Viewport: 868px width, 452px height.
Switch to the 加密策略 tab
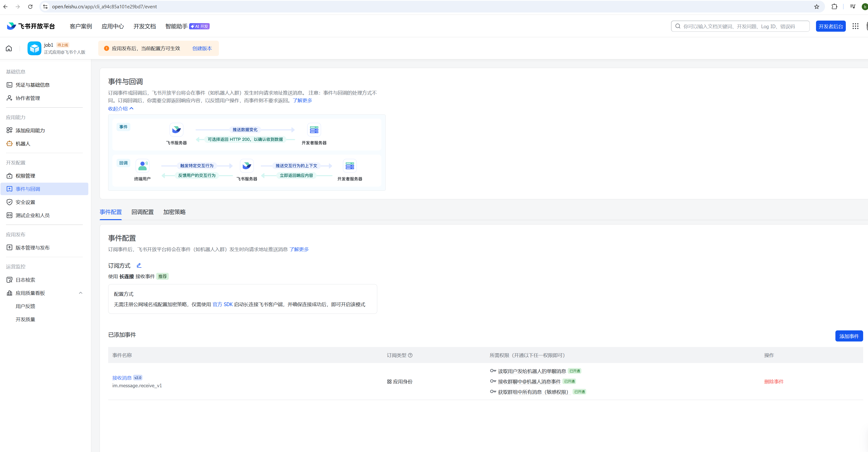[174, 212]
